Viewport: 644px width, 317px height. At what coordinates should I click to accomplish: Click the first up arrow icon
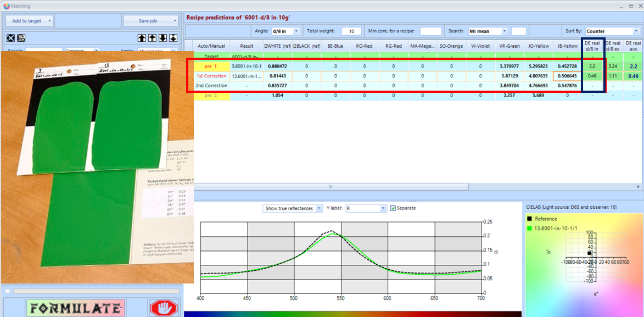tap(142, 38)
